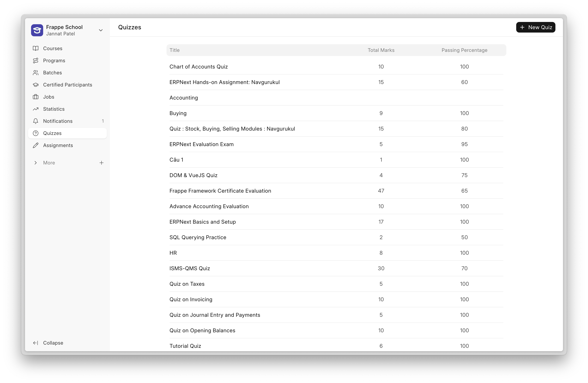588x383 pixels.
Task: Click the plus icon beside More
Action: [x=102, y=163]
